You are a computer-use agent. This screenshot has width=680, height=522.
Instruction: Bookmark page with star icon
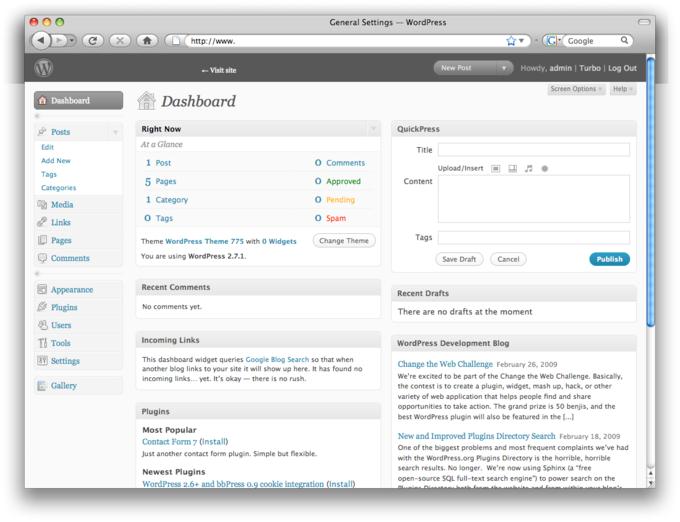[x=511, y=41]
